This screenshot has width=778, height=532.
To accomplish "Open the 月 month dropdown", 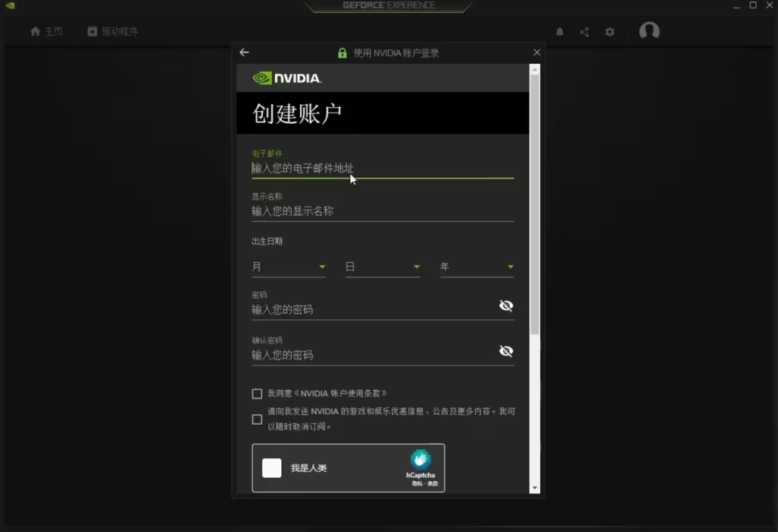I will [x=288, y=267].
